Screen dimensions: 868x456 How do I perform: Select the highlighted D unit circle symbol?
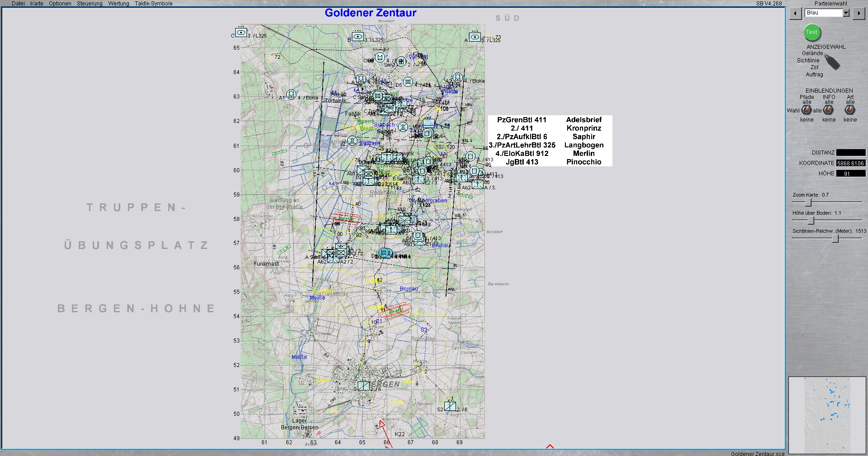click(x=384, y=253)
